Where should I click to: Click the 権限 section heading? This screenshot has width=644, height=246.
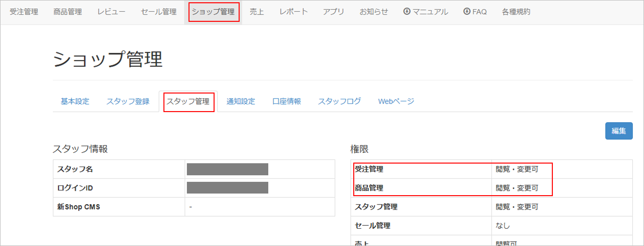(359, 149)
